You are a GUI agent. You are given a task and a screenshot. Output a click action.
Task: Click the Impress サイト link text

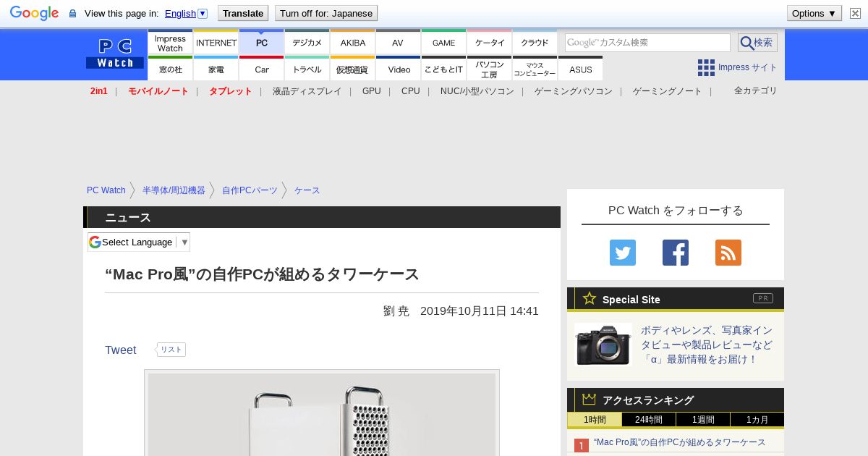point(748,67)
